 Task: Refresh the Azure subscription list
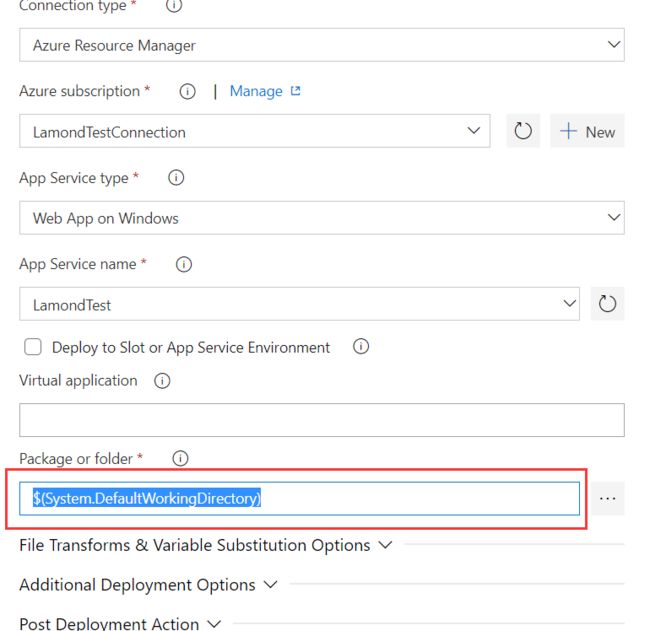pyautogui.click(x=523, y=131)
